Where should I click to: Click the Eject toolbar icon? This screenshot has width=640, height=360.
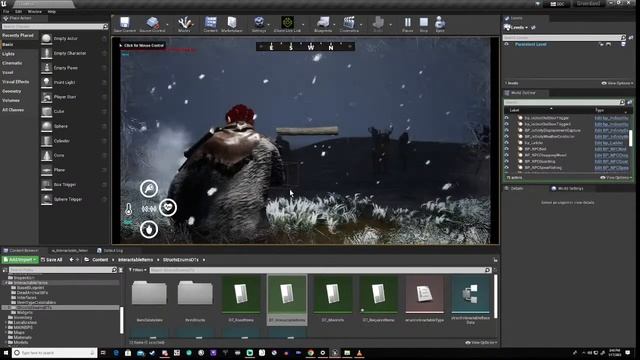[440, 24]
